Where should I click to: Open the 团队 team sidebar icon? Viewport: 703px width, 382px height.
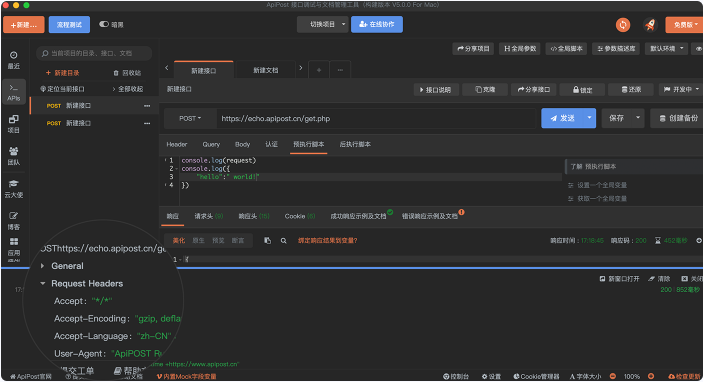(13, 156)
